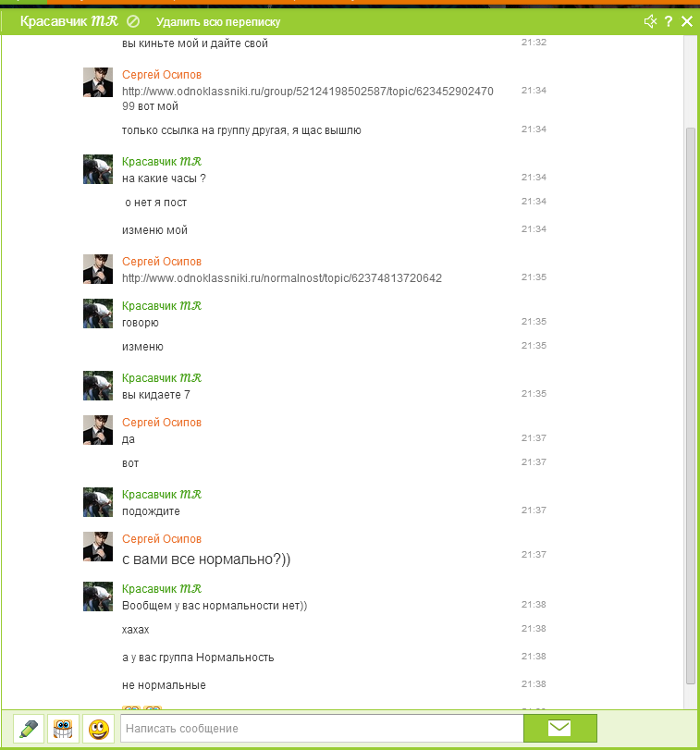Click the Красавчик MR title in header

pos(68,21)
